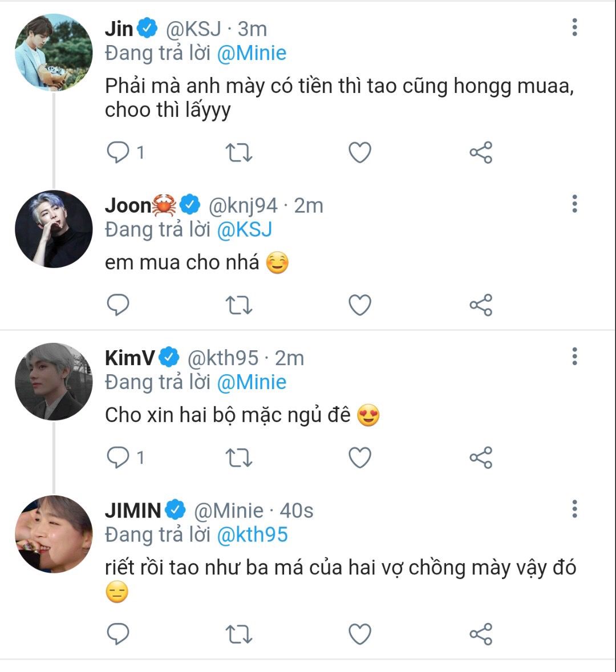
Task: Open the @Minie mention in Jin's reply
Action: pyautogui.click(x=252, y=54)
